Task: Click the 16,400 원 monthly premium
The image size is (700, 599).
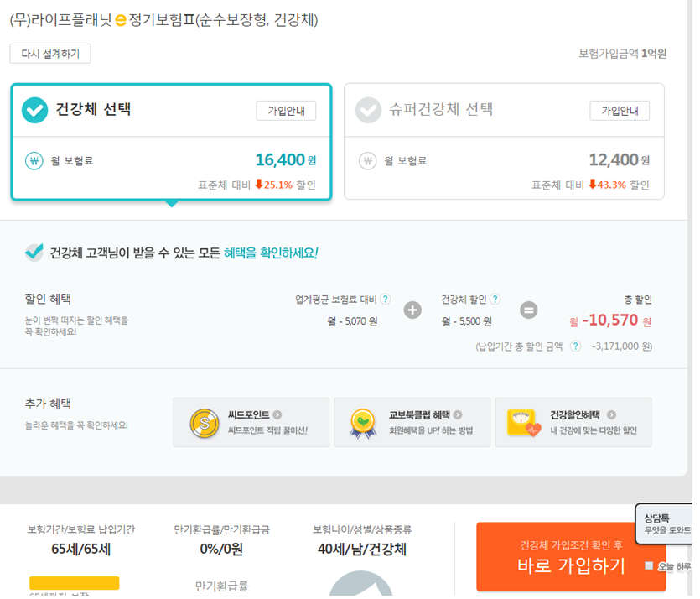Action: (x=286, y=160)
